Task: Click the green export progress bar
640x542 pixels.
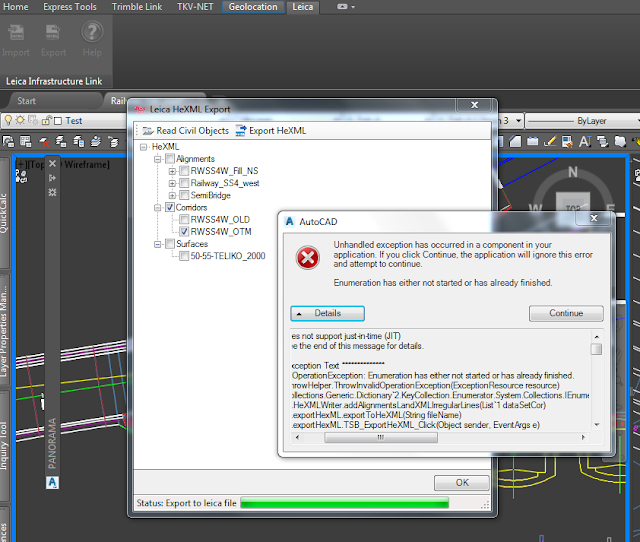Action: pos(344,503)
